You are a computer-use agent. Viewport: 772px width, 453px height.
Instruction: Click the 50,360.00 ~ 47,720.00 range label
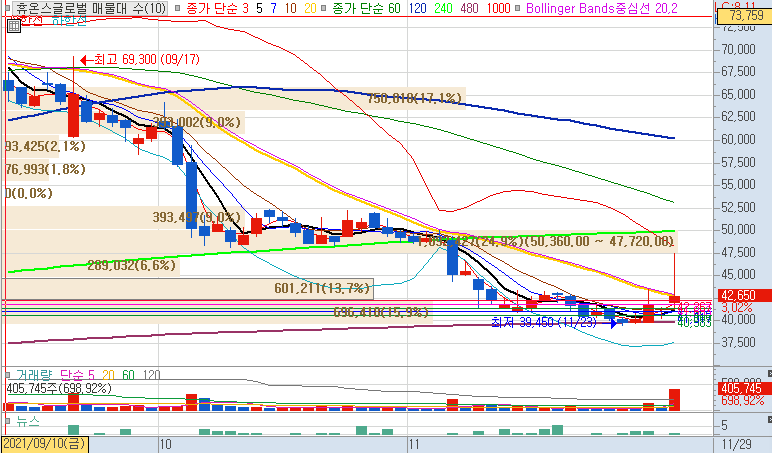pyautogui.click(x=599, y=241)
